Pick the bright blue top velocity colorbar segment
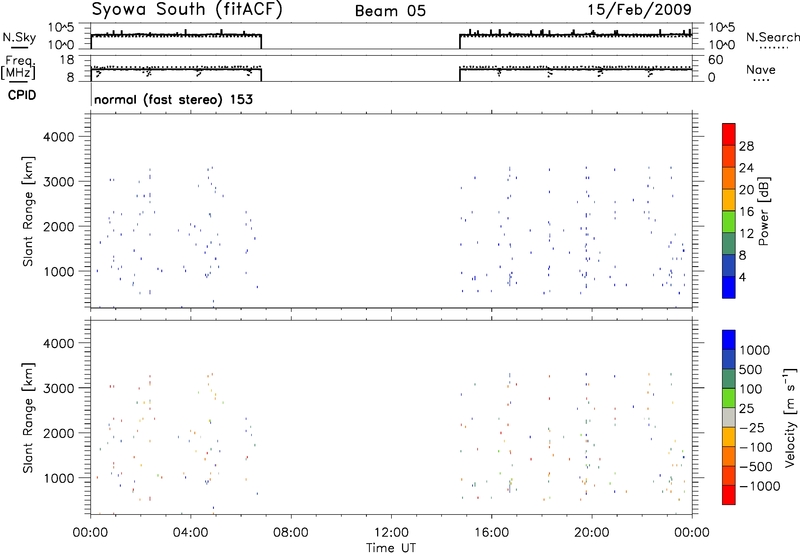The width and height of the screenshot is (800, 554). [x=729, y=340]
